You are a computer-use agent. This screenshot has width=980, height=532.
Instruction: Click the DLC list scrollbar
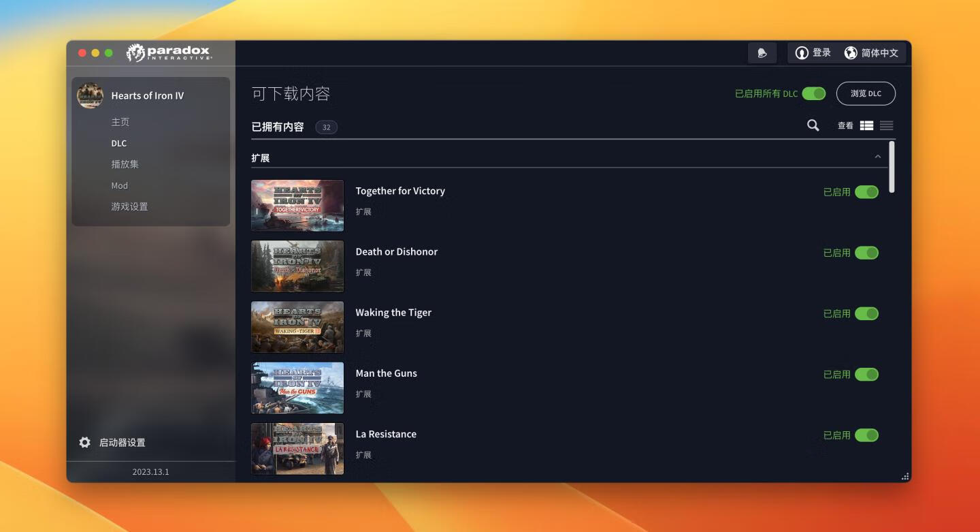coord(892,167)
